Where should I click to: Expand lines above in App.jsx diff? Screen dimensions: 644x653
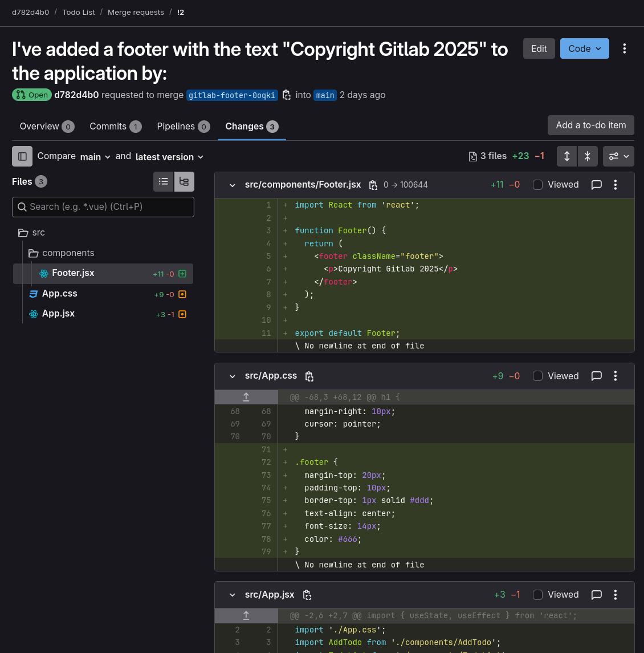coord(246,615)
